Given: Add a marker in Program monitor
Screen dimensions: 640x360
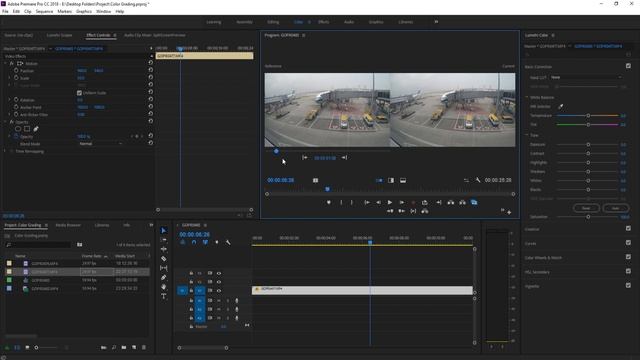Looking at the screenshot, I should coord(329,202).
